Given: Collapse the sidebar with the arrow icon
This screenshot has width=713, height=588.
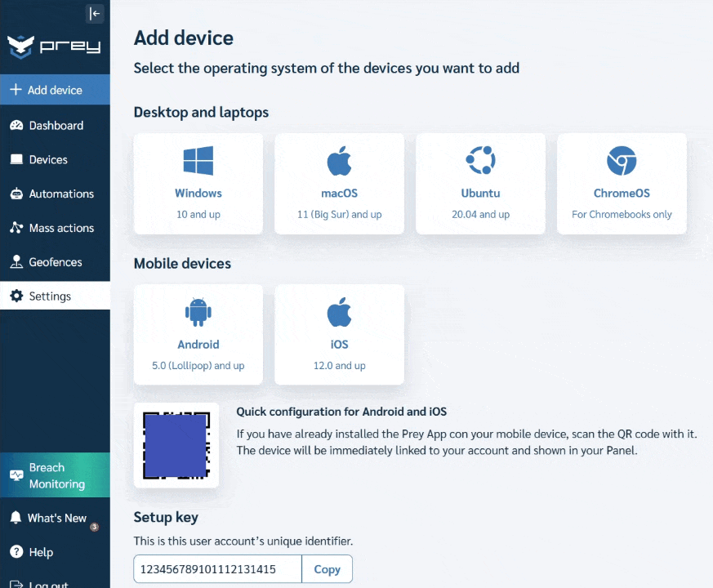Looking at the screenshot, I should [95, 14].
